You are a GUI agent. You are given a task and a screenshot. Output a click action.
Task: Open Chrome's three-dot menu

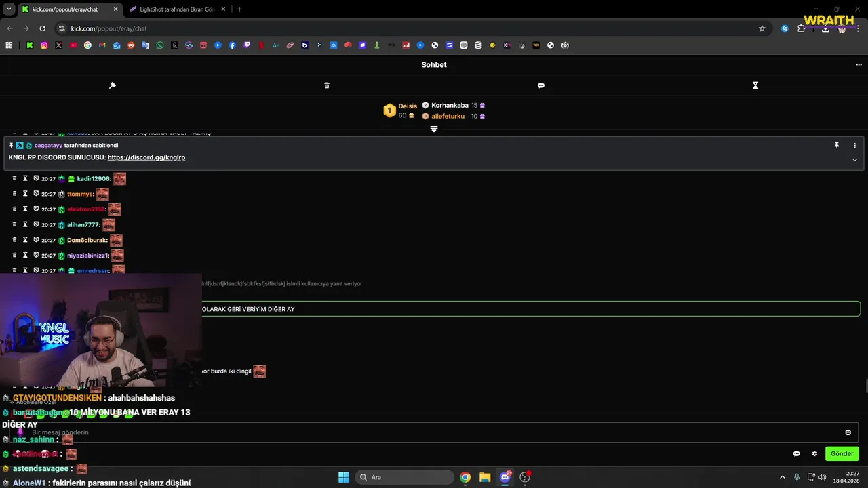click(x=859, y=28)
